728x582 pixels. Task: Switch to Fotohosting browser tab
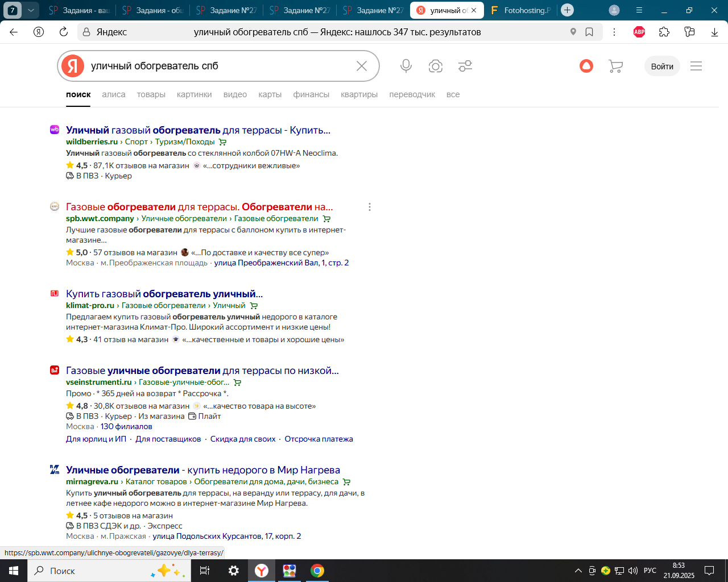[x=520, y=10]
